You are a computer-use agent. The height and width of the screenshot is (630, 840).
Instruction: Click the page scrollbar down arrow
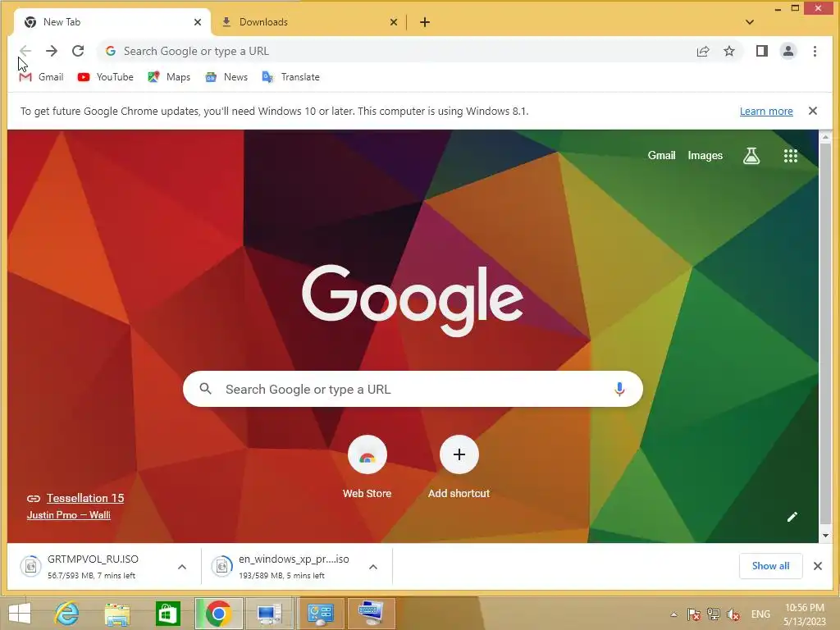(x=825, y=535)
